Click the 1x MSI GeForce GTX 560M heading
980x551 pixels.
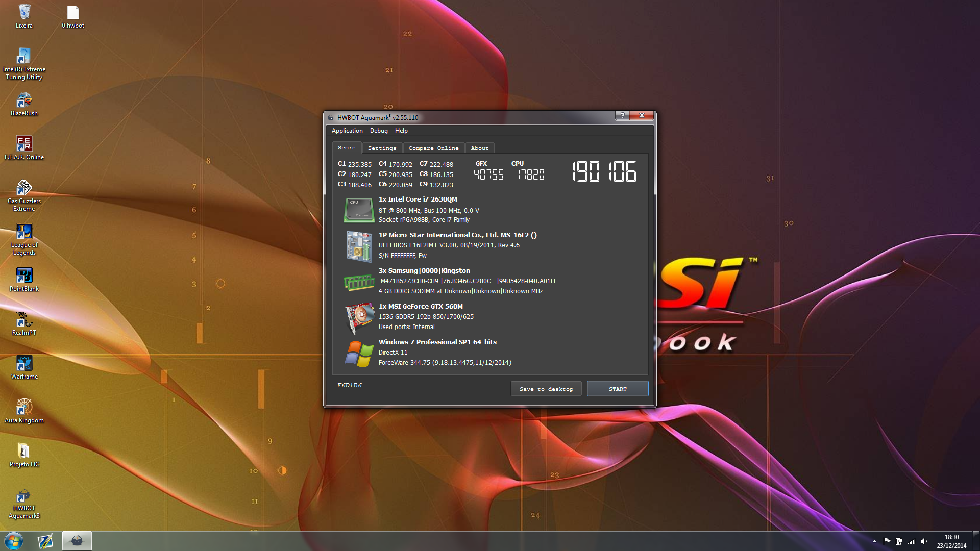point(421,307)
